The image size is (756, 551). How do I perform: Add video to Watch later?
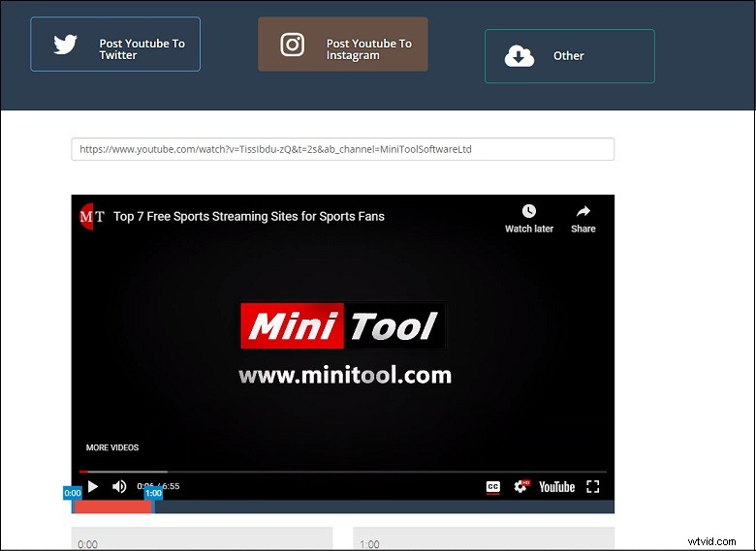coord(529,219)
